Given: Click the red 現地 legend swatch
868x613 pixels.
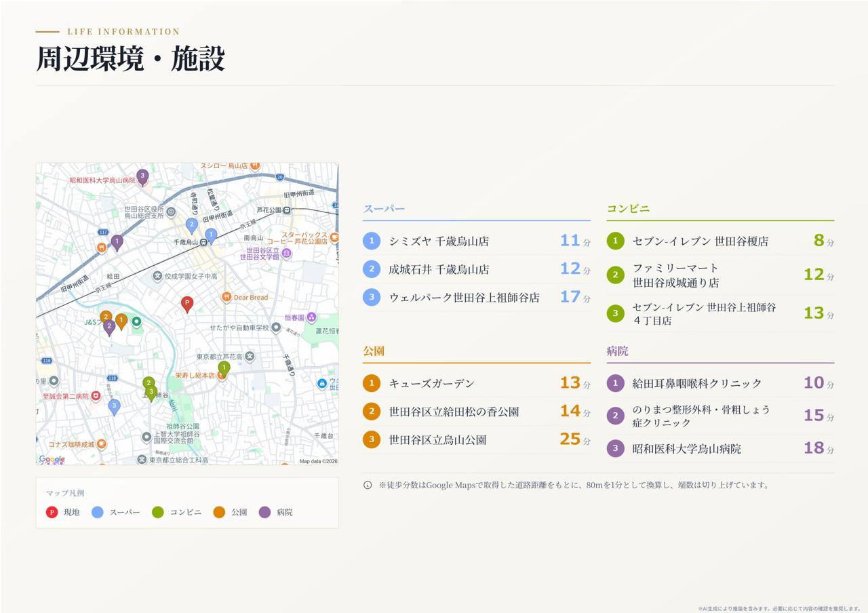Looking at the screenshot, I should point(52,512).
